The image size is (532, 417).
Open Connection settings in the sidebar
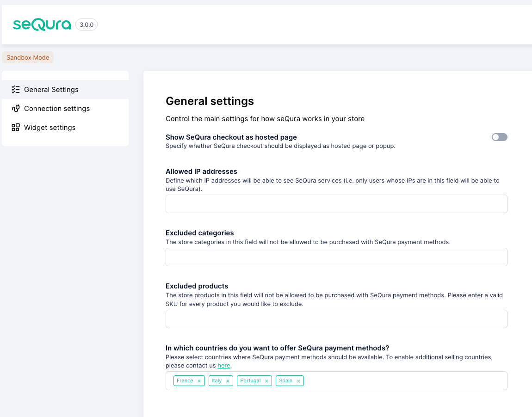point(65,109)
